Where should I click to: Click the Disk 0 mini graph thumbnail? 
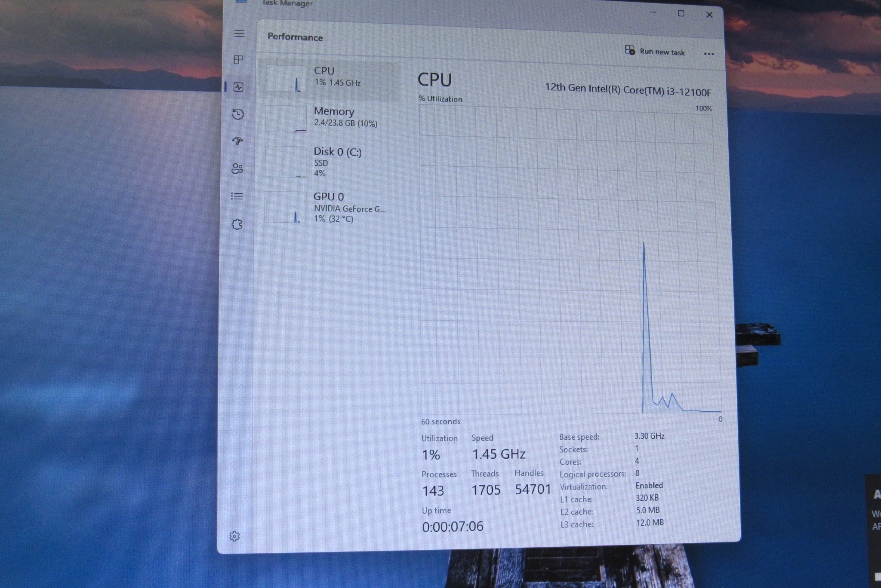click(x=285, y=162)
